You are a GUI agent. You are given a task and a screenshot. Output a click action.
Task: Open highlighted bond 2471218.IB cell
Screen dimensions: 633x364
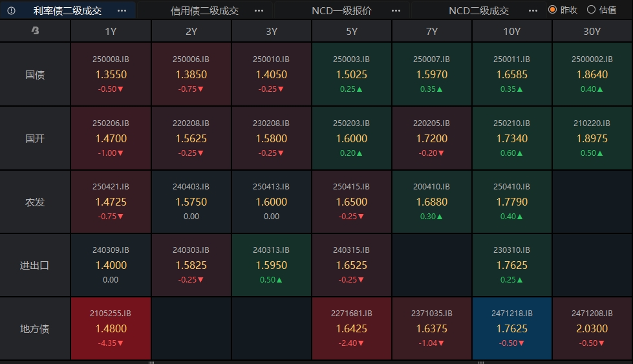point(511,328)
